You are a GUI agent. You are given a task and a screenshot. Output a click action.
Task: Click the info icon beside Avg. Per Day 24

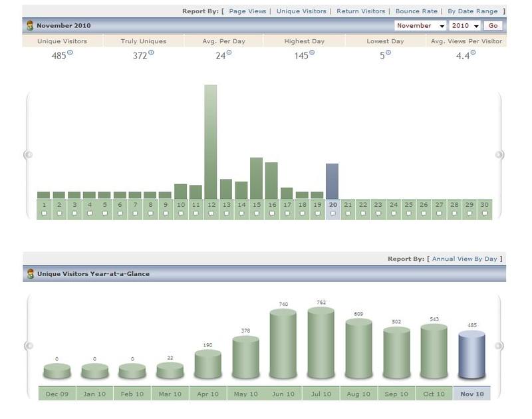click(x=229, y=53)
